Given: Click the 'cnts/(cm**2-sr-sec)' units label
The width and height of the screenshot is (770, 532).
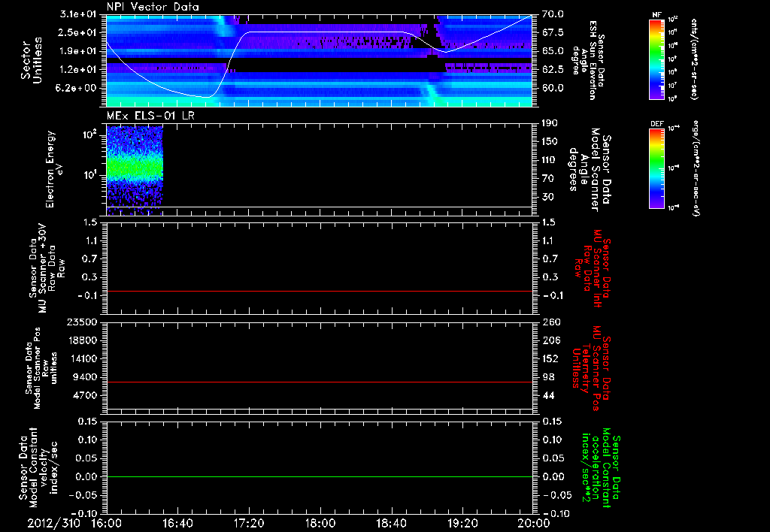Looking at the screenshot, I should (694, 59).
